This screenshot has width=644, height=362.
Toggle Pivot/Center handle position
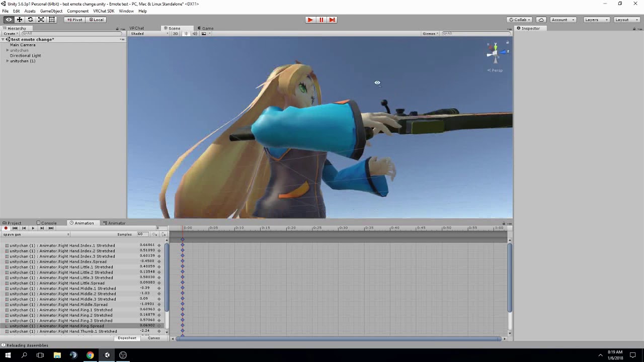pyautogui.click(x=74, y=20)
